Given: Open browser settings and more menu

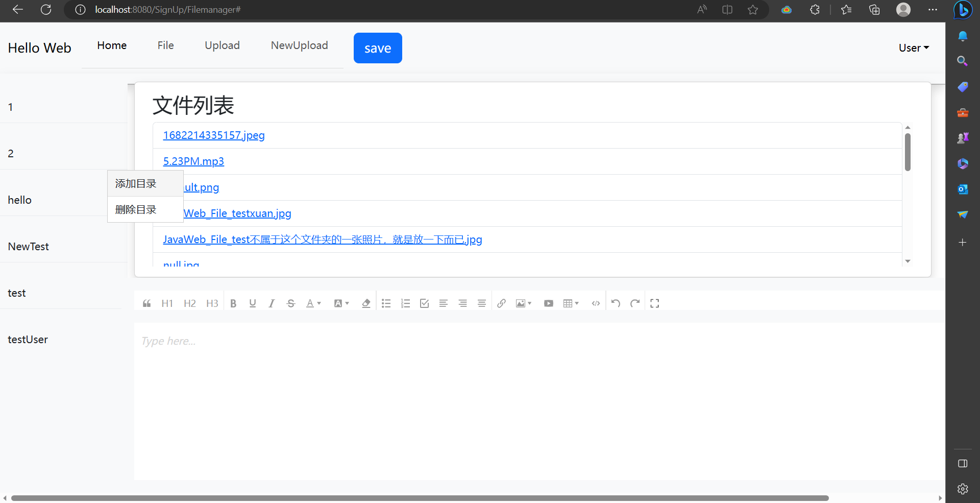Looking at the screenshot, I should pos(933,10).
